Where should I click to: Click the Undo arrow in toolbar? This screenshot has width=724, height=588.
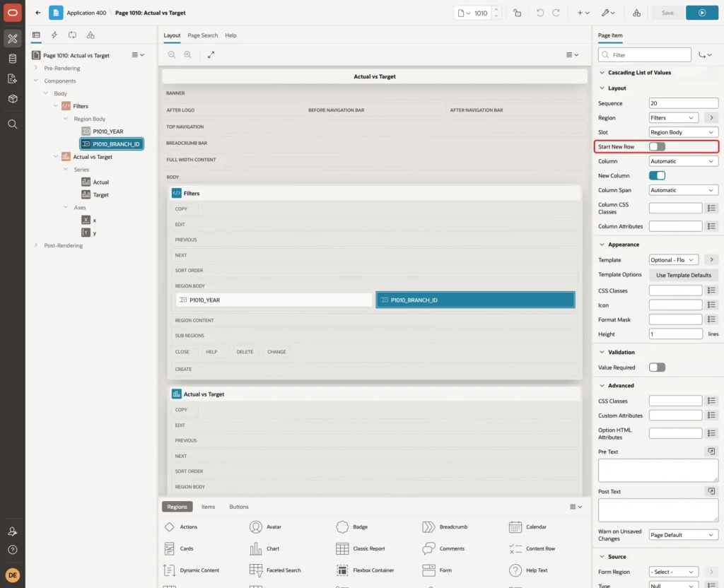(539, 13)
